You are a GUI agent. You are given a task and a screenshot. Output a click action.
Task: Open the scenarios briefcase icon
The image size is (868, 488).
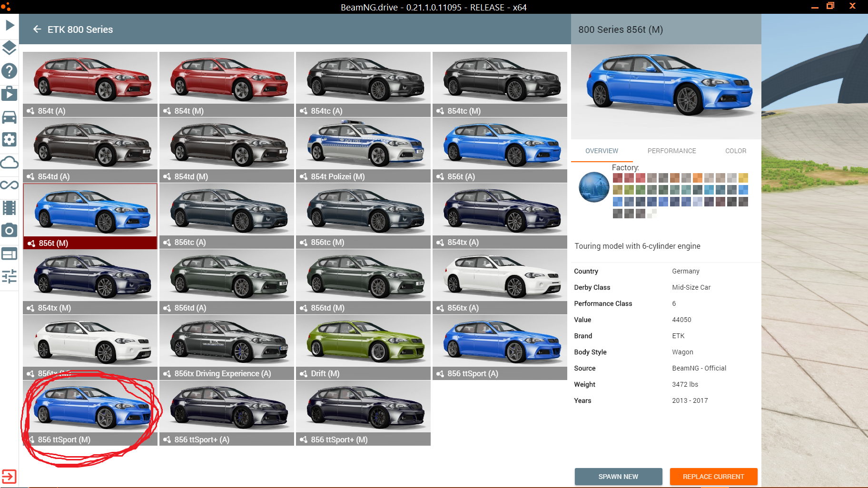pyautogui.click(x=10, y=93)
